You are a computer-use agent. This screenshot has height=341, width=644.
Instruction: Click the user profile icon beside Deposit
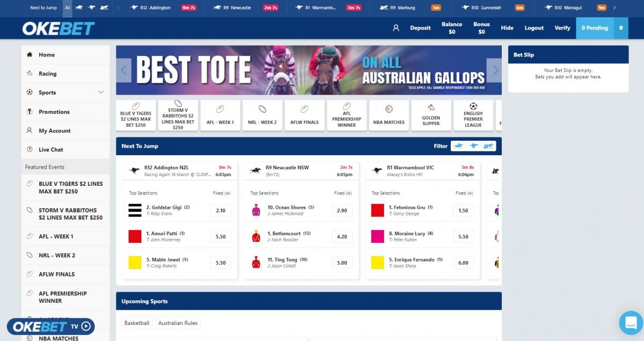coord(396,28)
